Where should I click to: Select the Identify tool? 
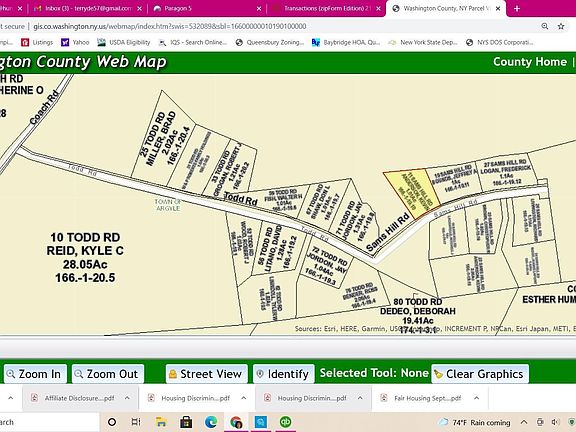click(283, 374)
